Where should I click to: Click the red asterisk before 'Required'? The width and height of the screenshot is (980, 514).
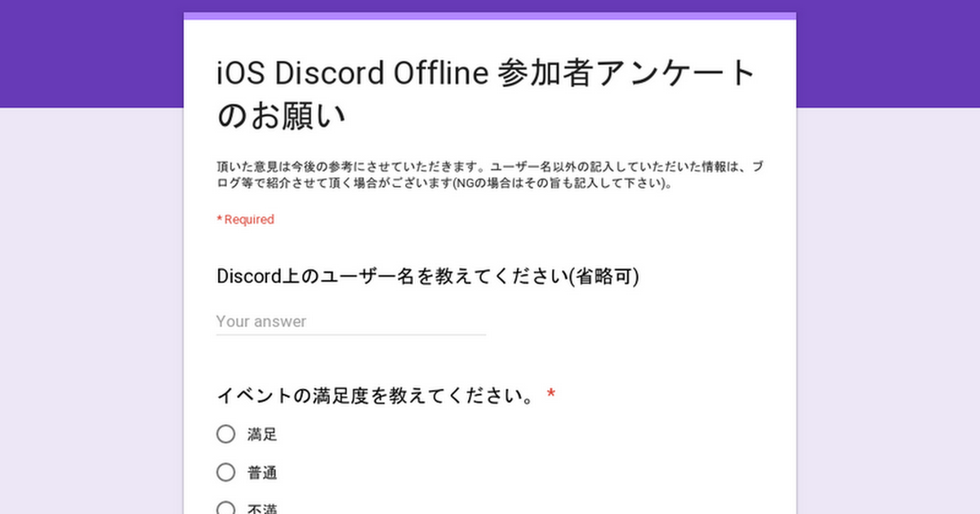219,219
